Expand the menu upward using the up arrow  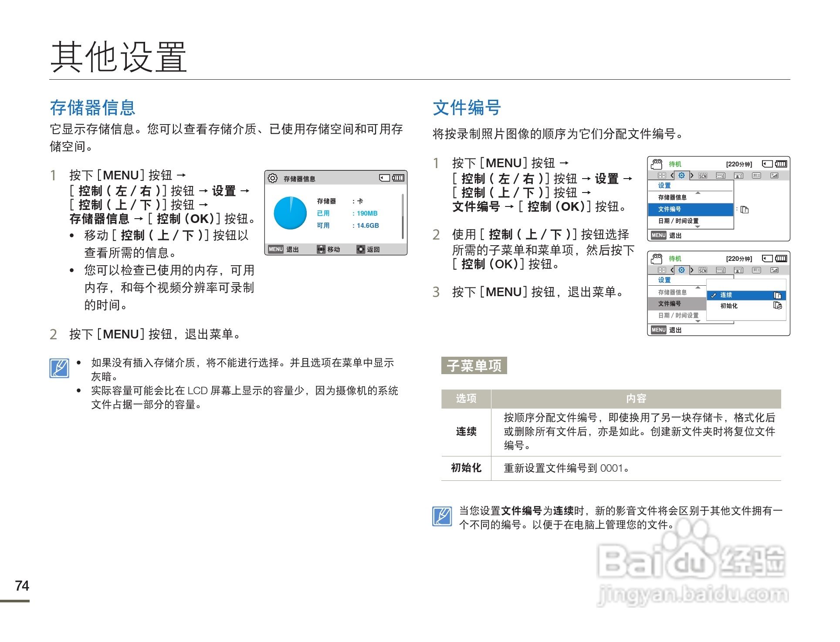click(698, 193)
